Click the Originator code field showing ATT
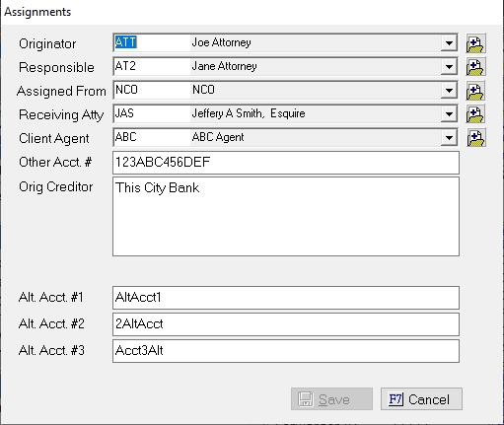 click(152, 42)
